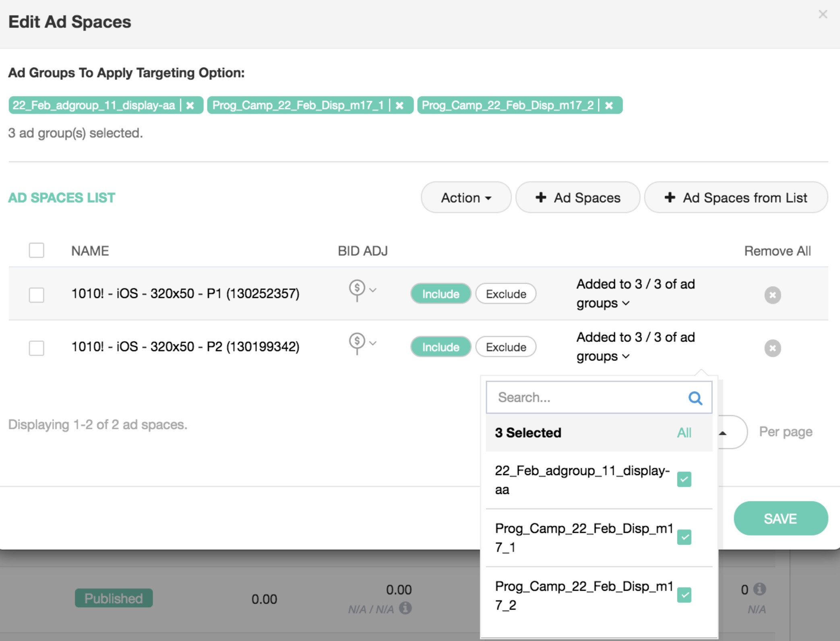Click the magnifier search icon in dropdown
840x641 pixels.
pyautogui.click(x=695, y=398)
